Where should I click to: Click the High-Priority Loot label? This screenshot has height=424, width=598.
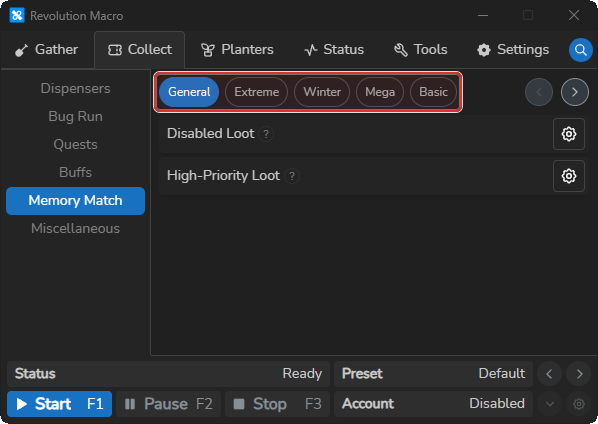pyautogui.click(x=223, y=175)
